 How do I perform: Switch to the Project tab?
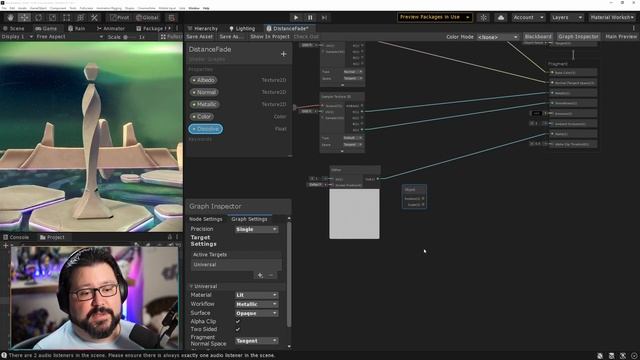click(x=52, y=237)
